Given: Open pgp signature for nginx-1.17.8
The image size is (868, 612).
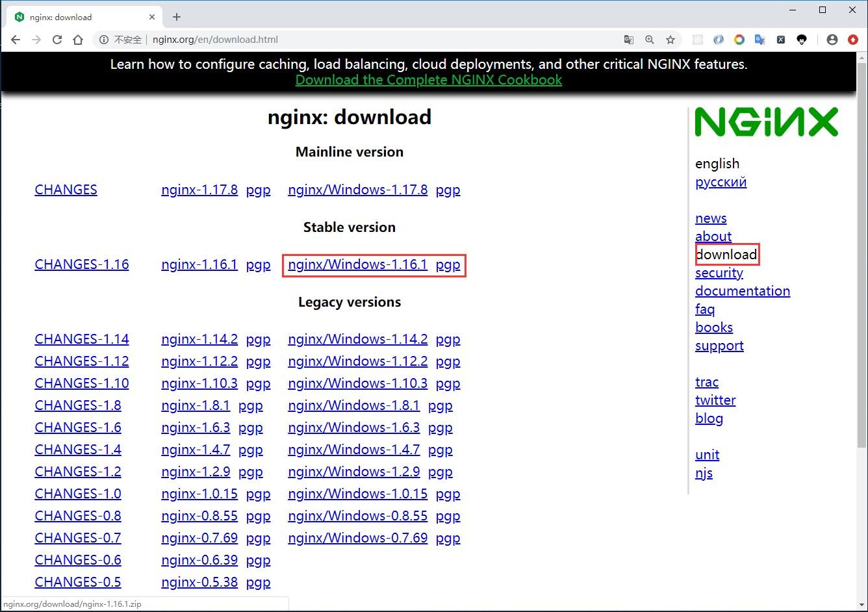Looking at the screenshot, I should (x=258, y=190).
